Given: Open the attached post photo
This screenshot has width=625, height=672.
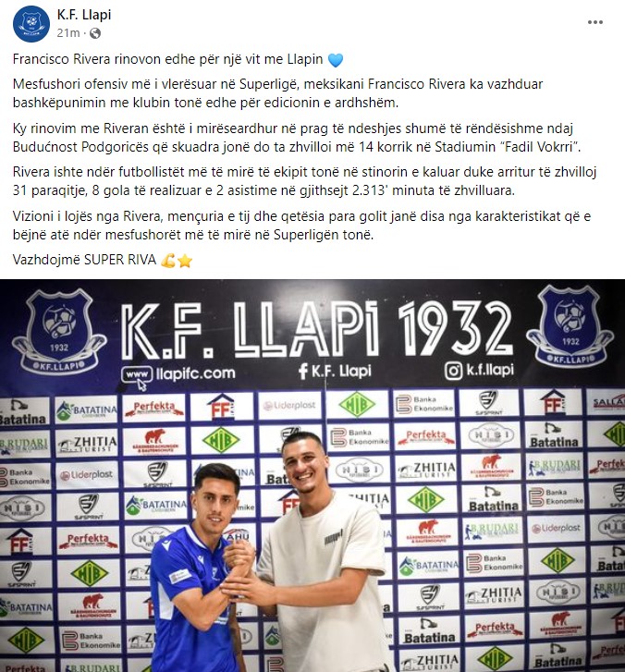Looking at the screenshot, I should click(312, 476).
